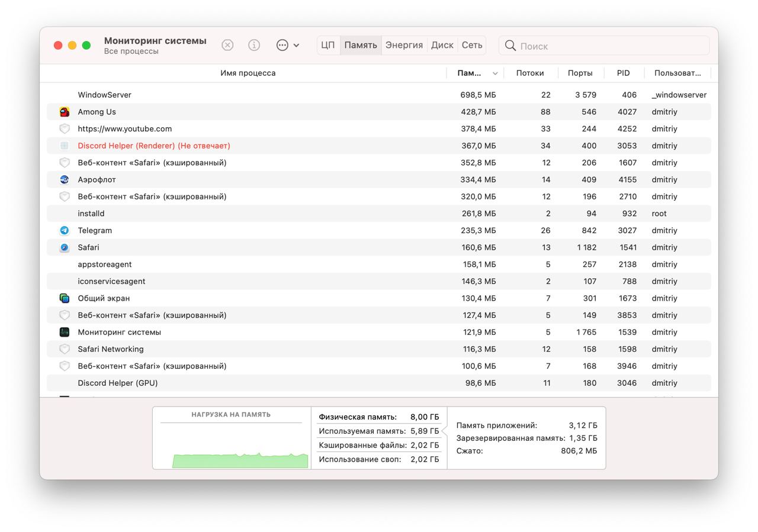
Task: Switch to the Диск tab
Action: pyautogui.click(x=442, y=45)
